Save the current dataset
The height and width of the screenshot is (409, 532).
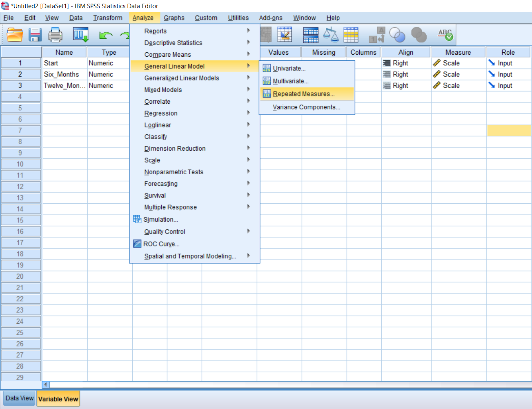tap(35, 35)
